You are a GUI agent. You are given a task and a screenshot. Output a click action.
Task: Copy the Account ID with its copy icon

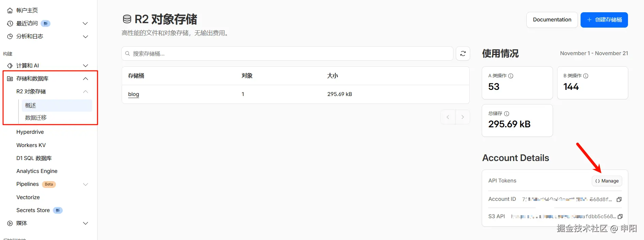pos(619,199)
